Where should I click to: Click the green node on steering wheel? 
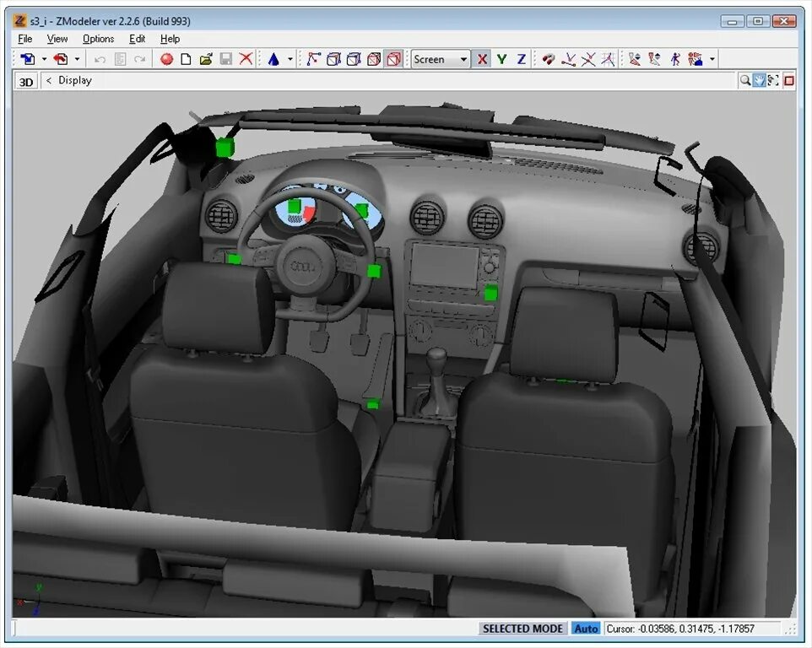[x=374, y=271]
